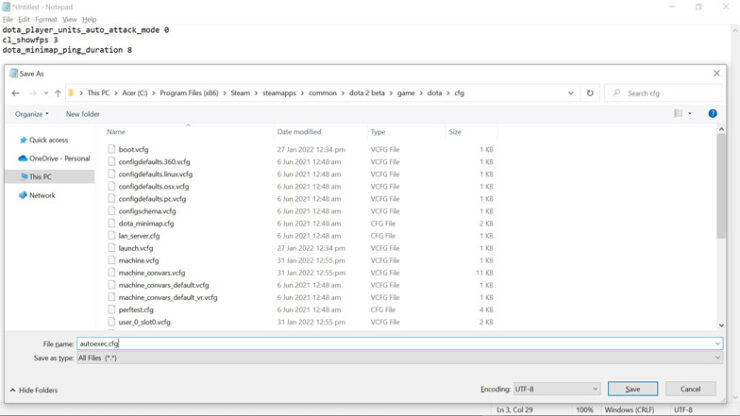Expand the Save as type dropdown
The image size is (740, 416).
(717, 357)
